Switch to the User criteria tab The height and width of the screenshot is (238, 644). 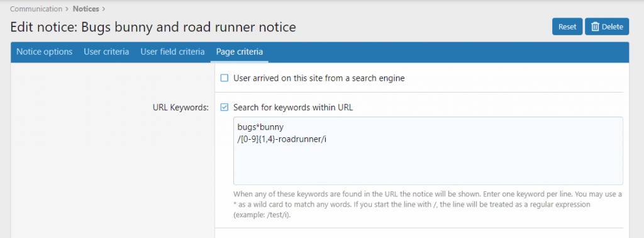coord(106,52)
